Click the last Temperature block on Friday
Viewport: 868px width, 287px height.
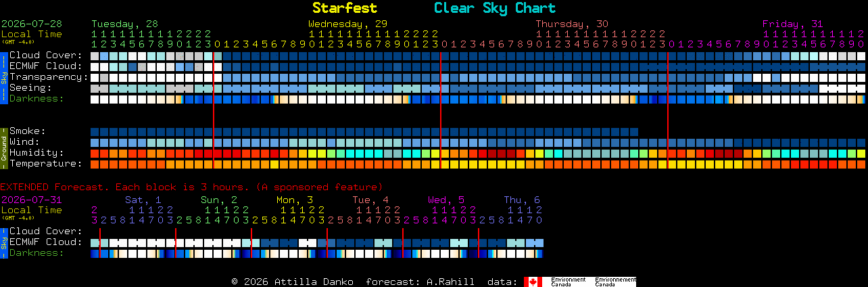861,164
